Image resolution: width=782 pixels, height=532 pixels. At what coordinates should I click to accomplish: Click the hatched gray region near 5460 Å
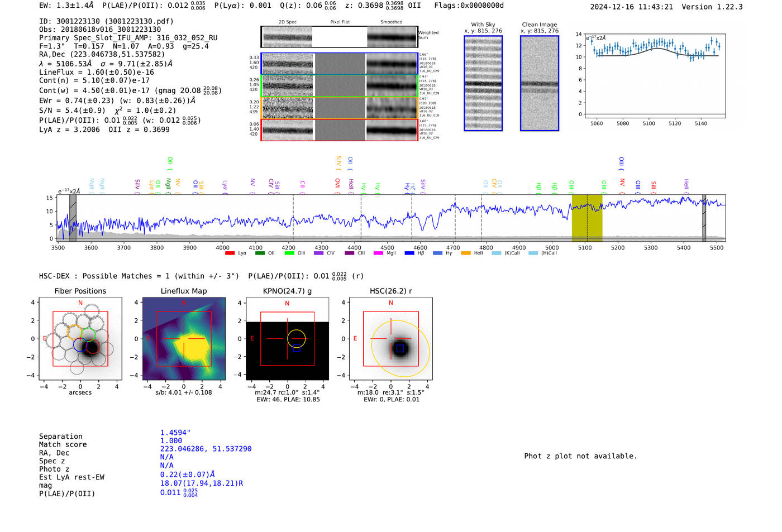coord(704,218)
